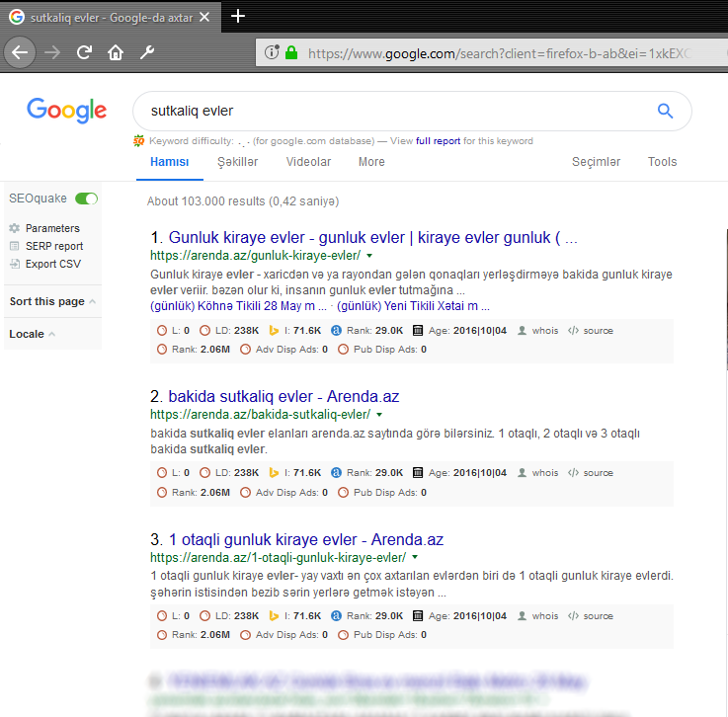The width and height of the screenshot is (728, 717).
Task: Open new tab with plus button
Action: coord(237,16)
